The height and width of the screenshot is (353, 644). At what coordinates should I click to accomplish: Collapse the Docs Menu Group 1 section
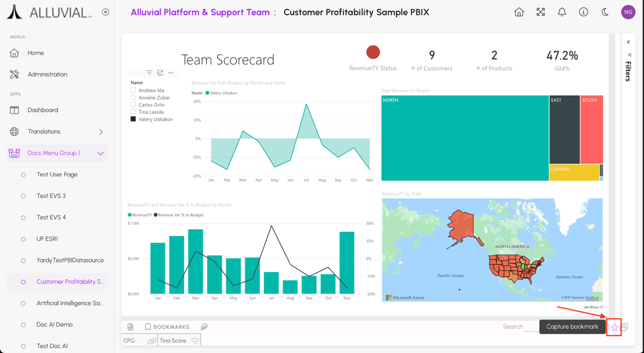coord(100,154)
